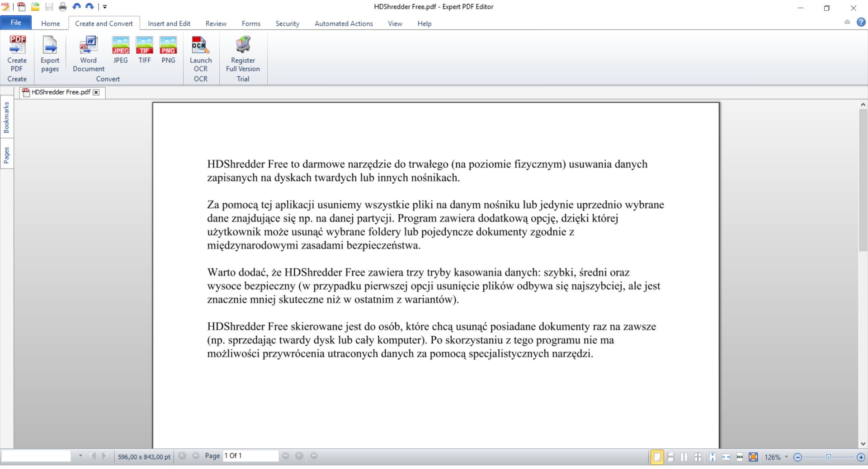The height and width of the screenshot is (469, 868).
Task: Enable facing pages view
Action: [x=684, y=457]
